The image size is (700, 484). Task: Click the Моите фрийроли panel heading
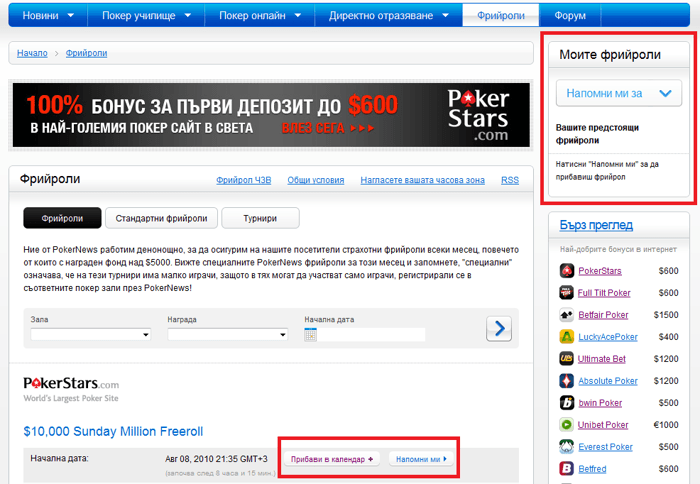610,54
